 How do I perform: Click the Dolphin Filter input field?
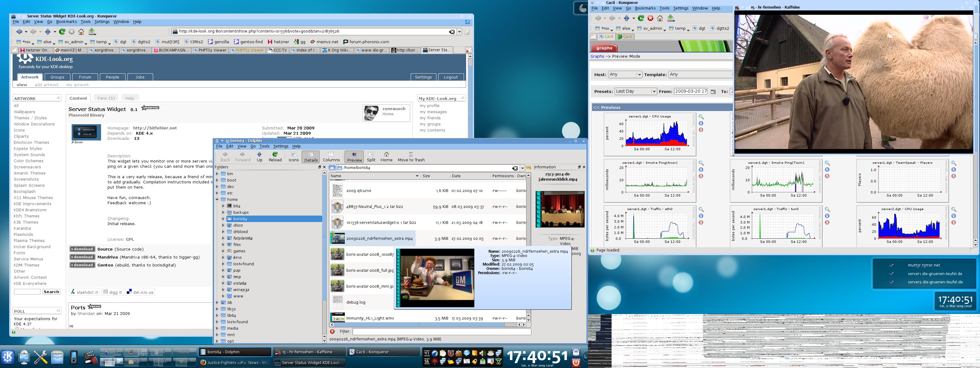(x=441, y=332)
